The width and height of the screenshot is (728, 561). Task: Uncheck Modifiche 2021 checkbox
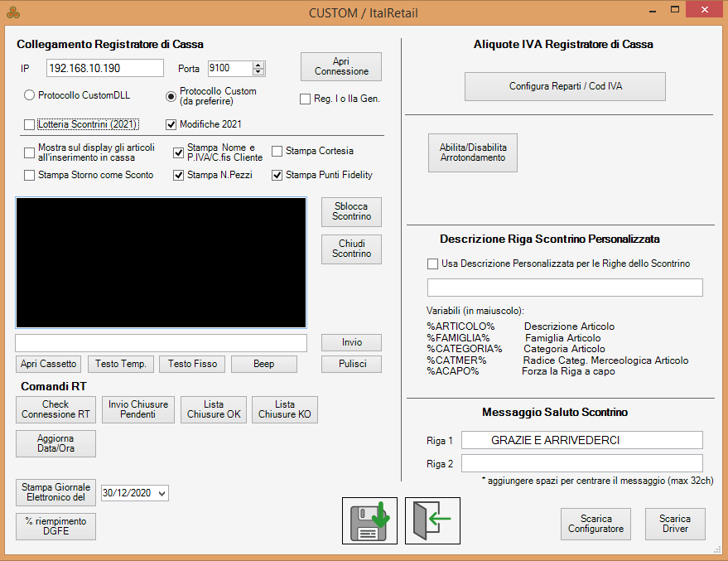point(172,125)
